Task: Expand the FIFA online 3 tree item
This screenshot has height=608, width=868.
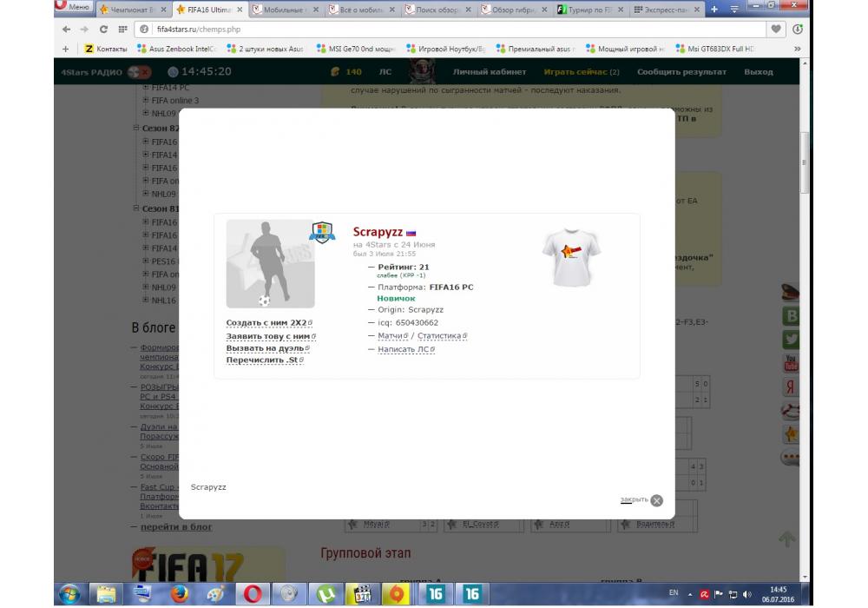Action: (x=146, y=100)
